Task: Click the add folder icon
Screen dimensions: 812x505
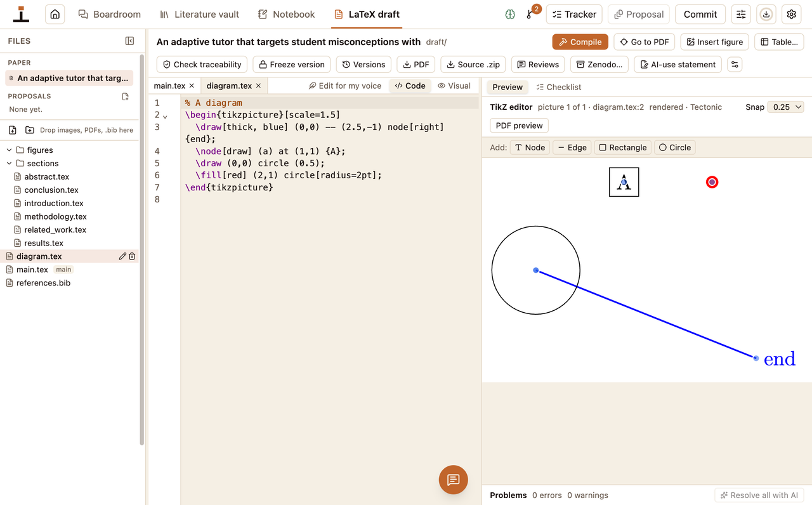Action: 30,130
